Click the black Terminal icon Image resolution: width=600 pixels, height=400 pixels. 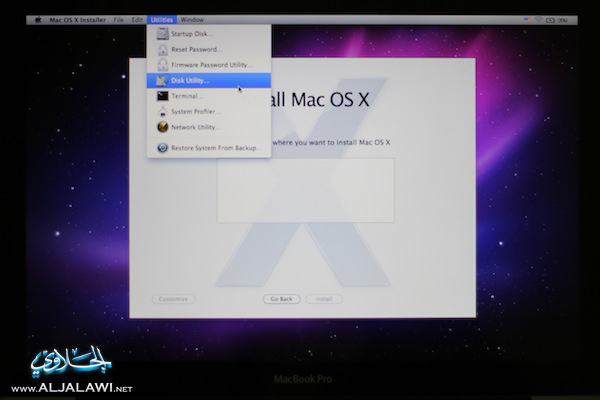pyautogui.click(x=163, y=96)
